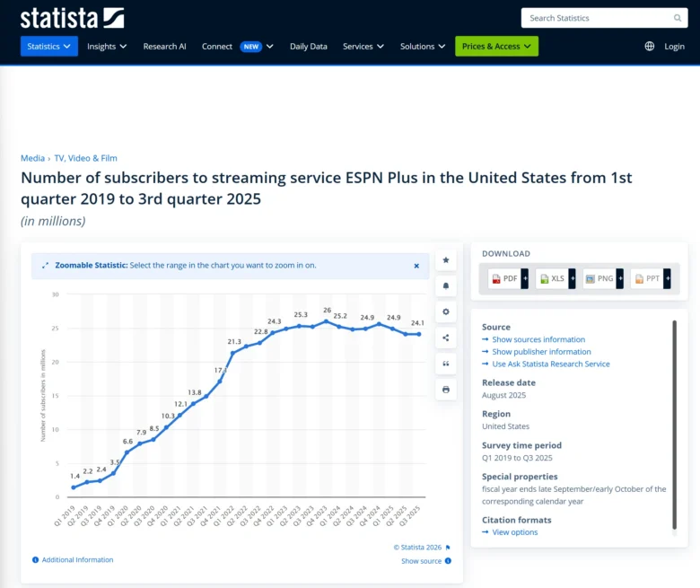Screen dimensions: 700x588
Task: Click the peak data point labeled 26
Action: coord(327,321)
